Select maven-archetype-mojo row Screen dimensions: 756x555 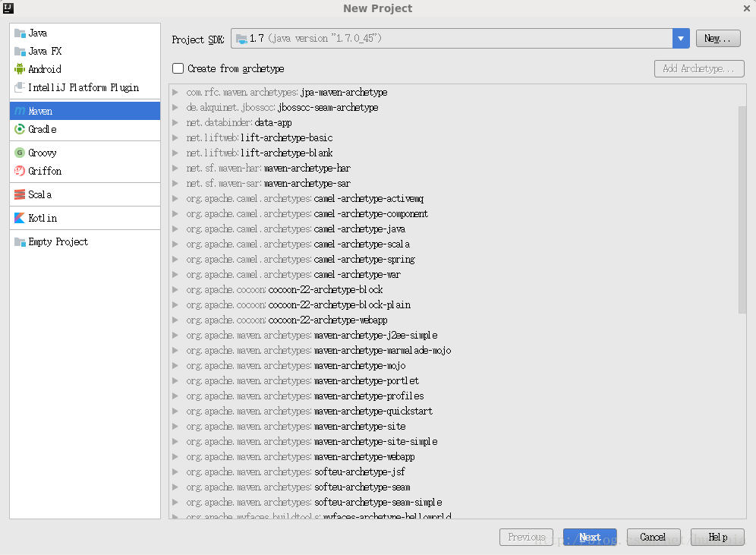click(x=454, y=365)
